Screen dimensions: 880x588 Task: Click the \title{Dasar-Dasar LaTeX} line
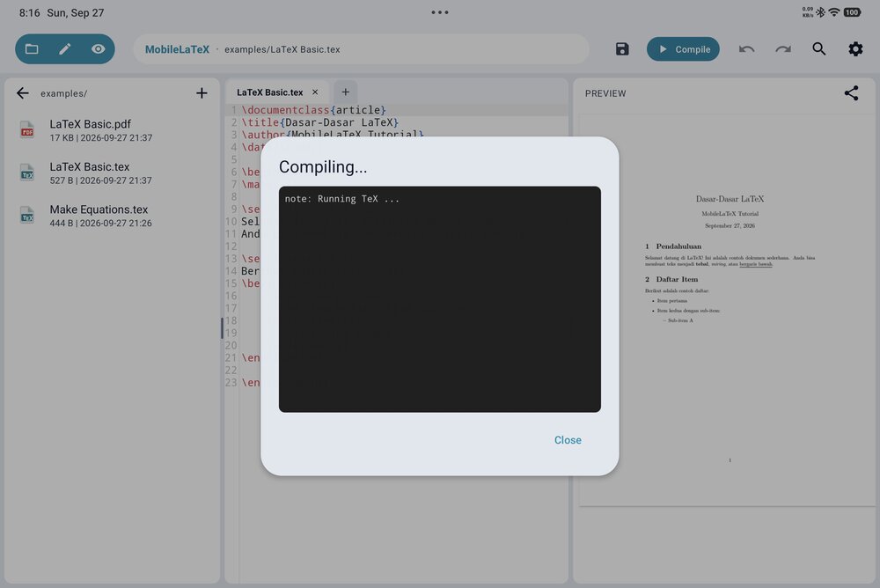pyautogui.click(x=320, y=122)
